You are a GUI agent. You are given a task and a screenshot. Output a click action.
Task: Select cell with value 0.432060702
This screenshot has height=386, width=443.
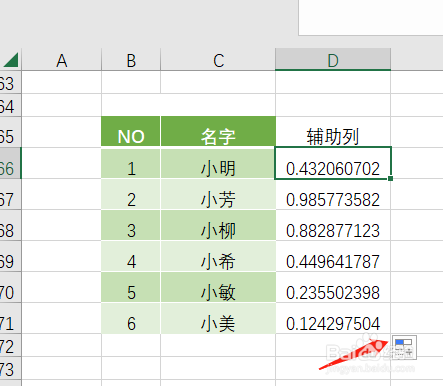pyautogui.click(x=333, y=163)
